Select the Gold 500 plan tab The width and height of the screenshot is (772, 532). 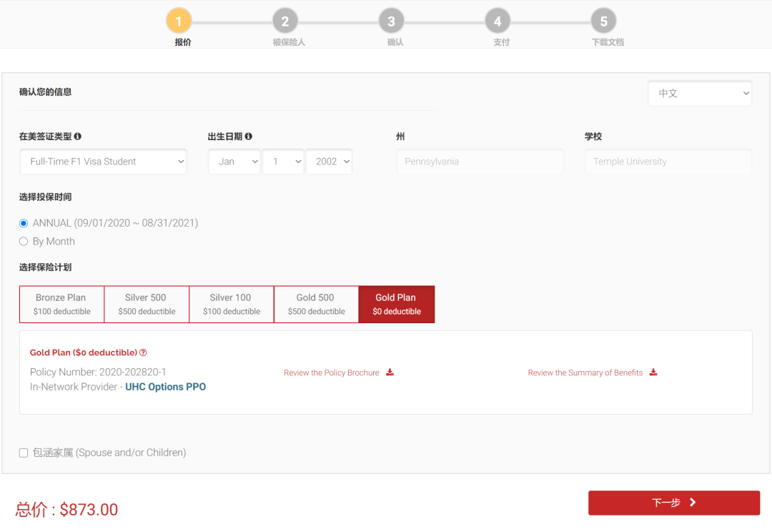[x=316, y=305]
